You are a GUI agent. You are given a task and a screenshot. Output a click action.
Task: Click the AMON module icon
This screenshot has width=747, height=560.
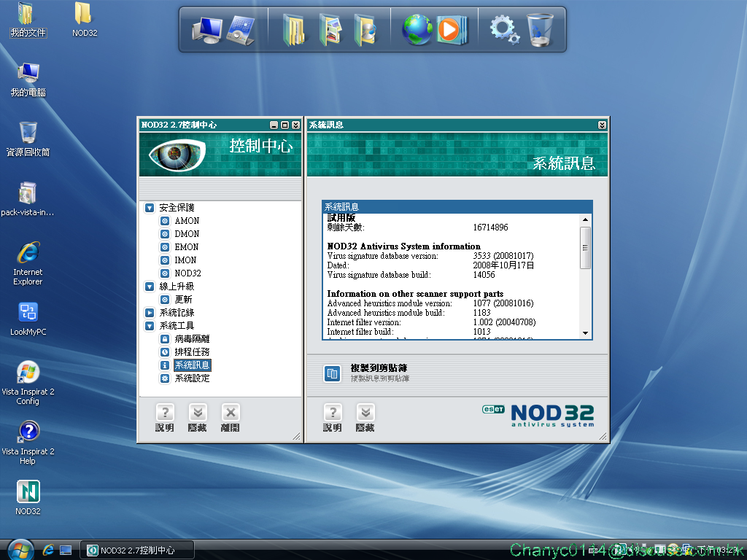[x=164, y=221]
